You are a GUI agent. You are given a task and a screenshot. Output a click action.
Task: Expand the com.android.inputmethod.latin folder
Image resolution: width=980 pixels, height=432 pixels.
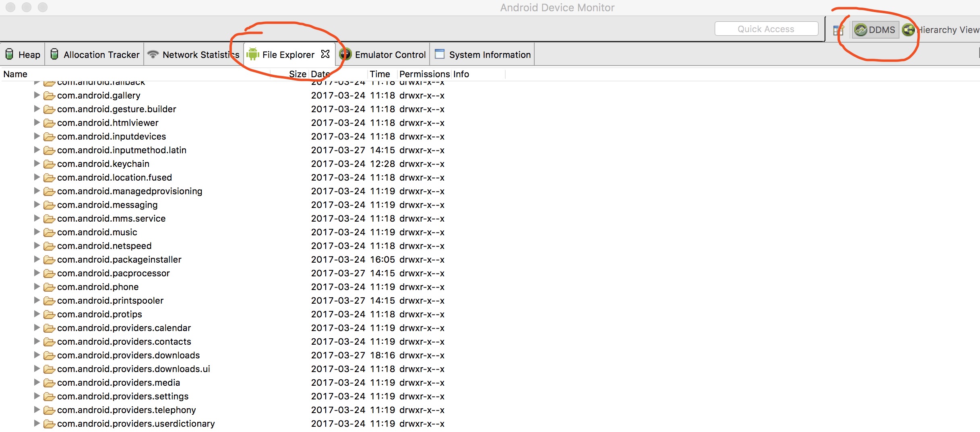(37, 150)
